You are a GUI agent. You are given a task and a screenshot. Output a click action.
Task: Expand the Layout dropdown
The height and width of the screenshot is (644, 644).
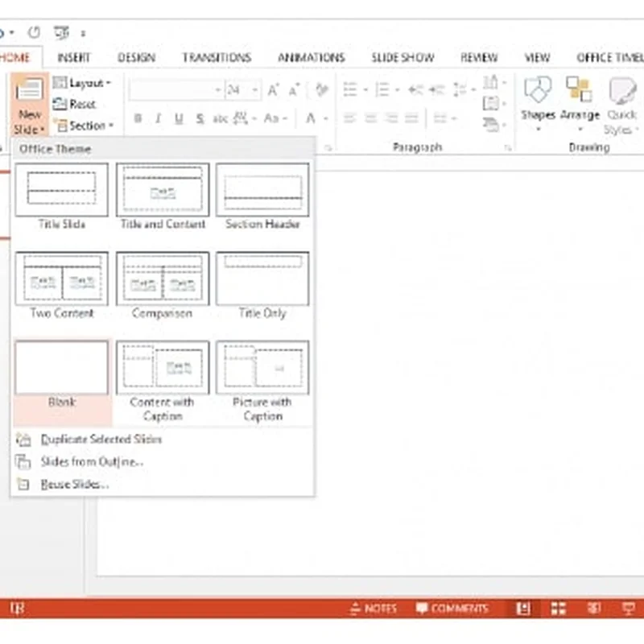(83, 83)
